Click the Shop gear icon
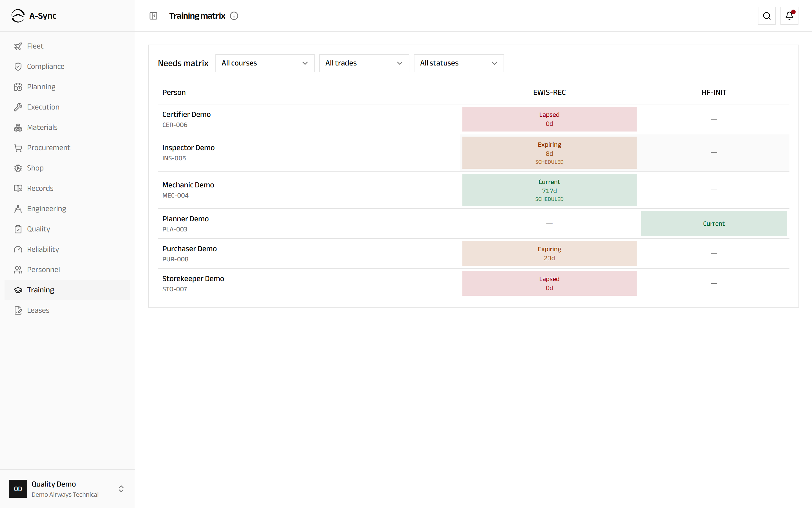812x508 pixels. click(18, 168)
